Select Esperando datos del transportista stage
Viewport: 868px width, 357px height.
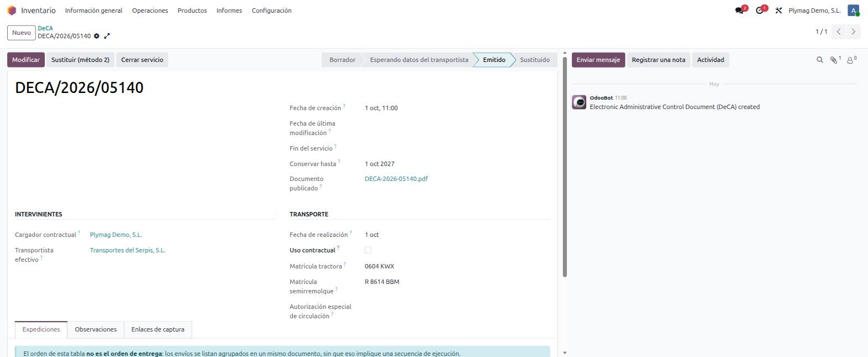[x=419, y=60]
